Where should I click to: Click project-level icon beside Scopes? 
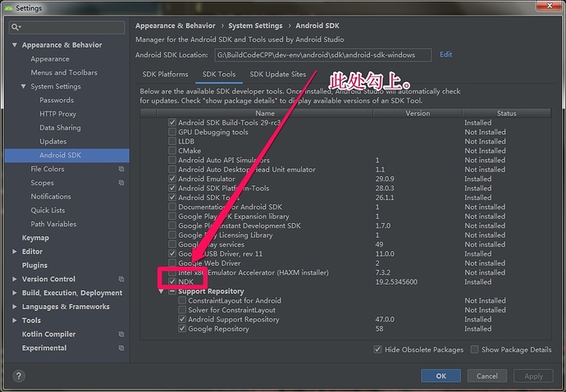pyautogui.click(x=121, y=183)
